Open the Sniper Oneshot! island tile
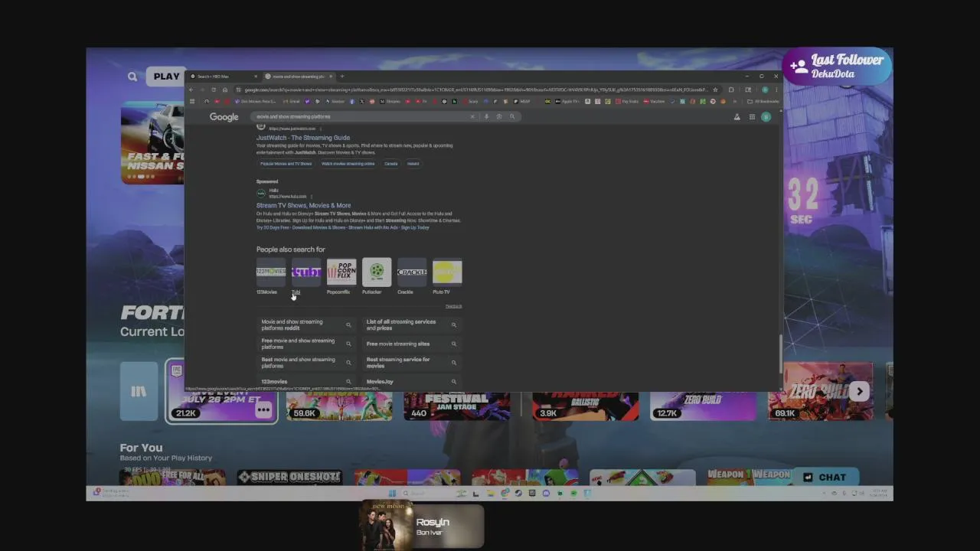 tap(289, 478)
